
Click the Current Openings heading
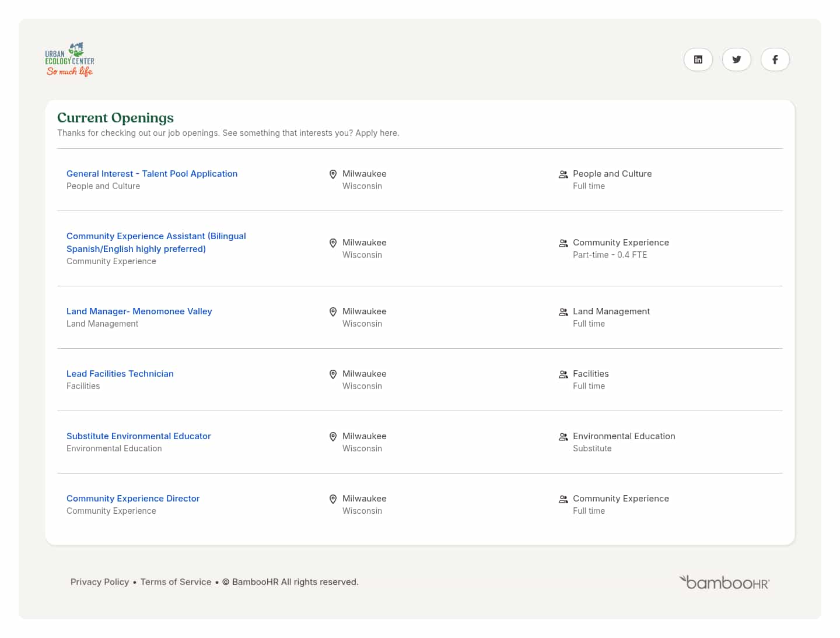point(116,118)
